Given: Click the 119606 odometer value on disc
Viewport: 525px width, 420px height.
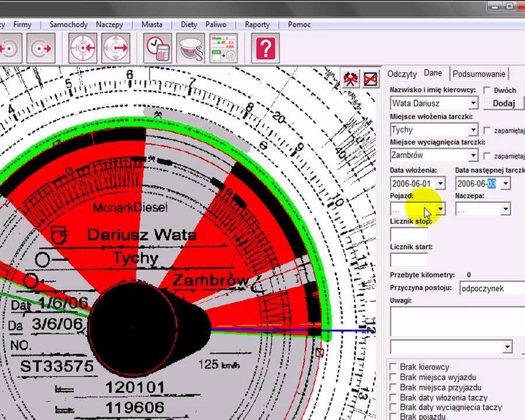Looking at the screenshot, I should click(135, 408).
